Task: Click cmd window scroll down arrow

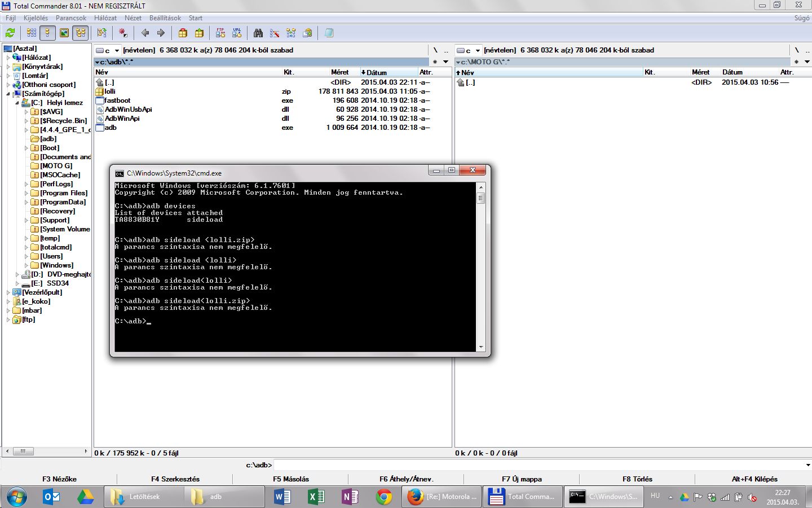Action: [x=481, y=347]
